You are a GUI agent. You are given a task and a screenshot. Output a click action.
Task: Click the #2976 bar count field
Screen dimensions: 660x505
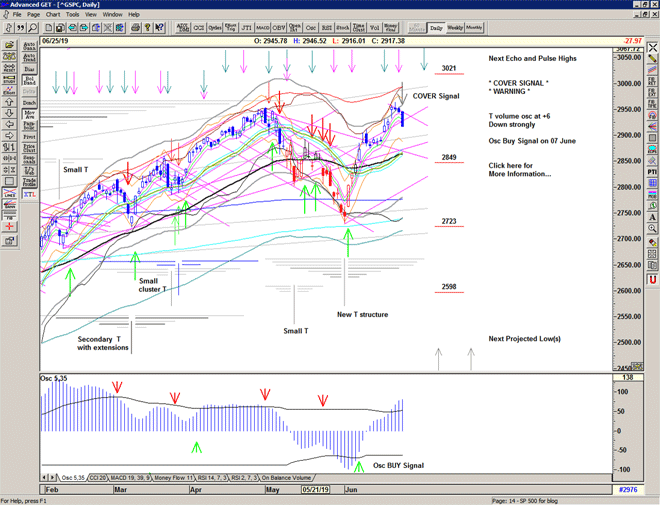click(x=628, y=490)
